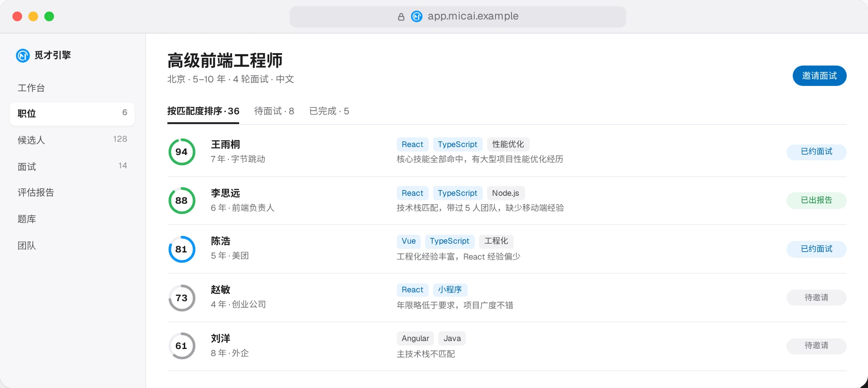Open 王雨桐's match score ring showing 94

(x=182, y=152)
